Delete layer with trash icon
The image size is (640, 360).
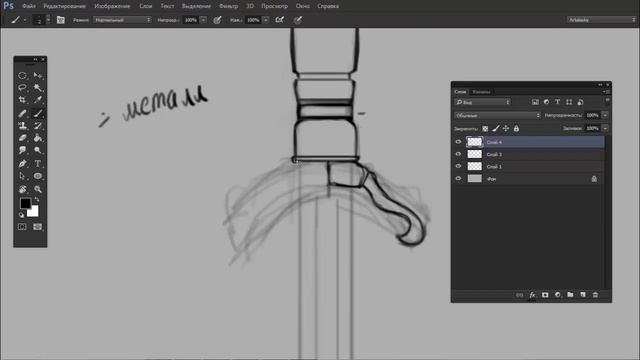pyautogui.click(x=595, y=295)
